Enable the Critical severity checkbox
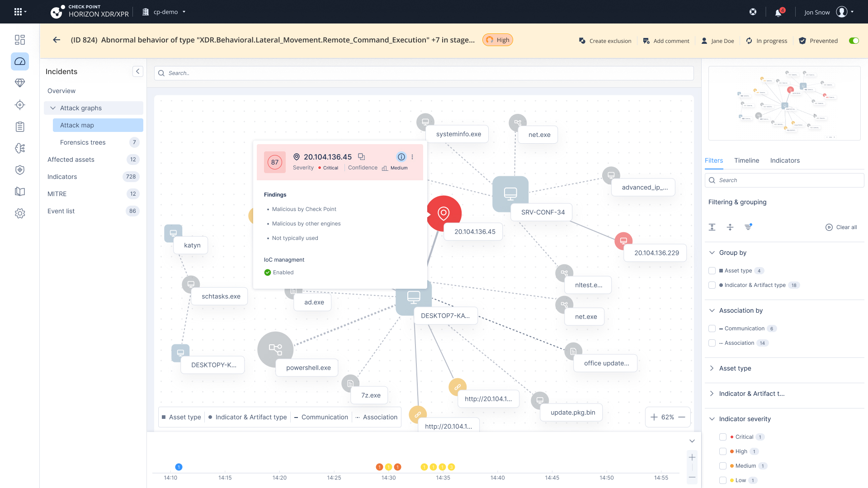The height and width of the screenshot is (488, 868). coord(723,437)
